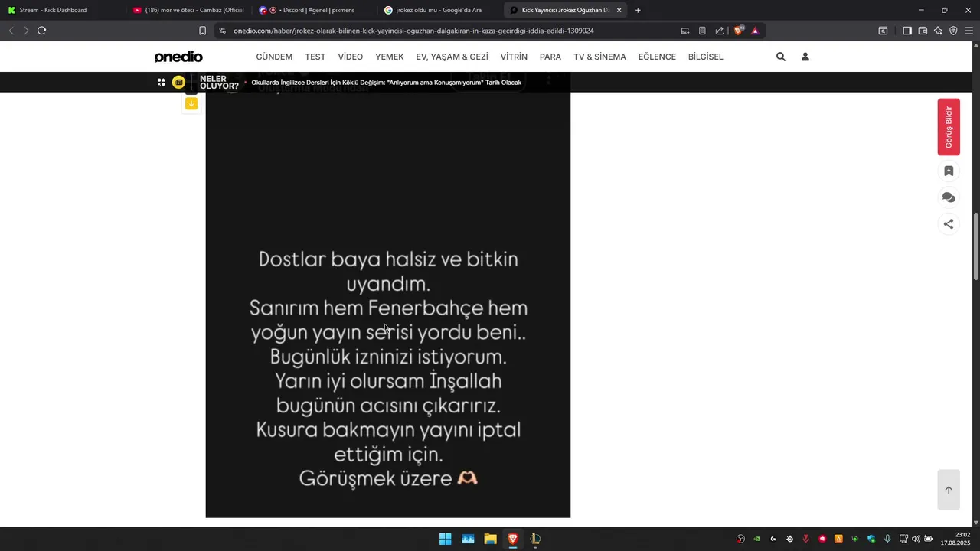Open the Leo AI sparkle icon
The width and height of the screenshot is (980, 551).
pyautogui.click(x=938, y=31)
